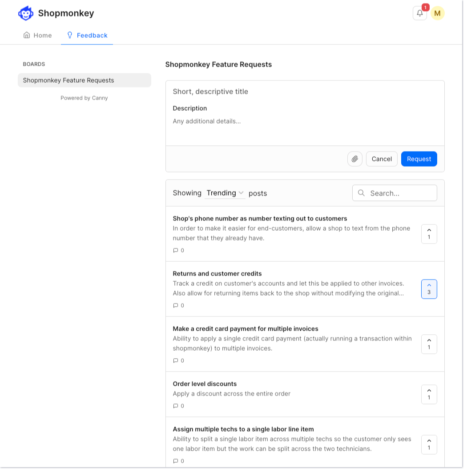Upvote "Make a credit card payment for multiple invoices"
471x476 pixels.
[429, 344]
